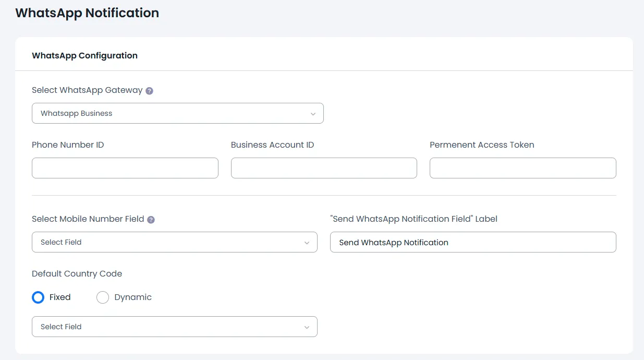The width and height of the screenshot is (644, 360).
Task: Open the Default Country Code field dropdown
Action: [x=175, y=327]
